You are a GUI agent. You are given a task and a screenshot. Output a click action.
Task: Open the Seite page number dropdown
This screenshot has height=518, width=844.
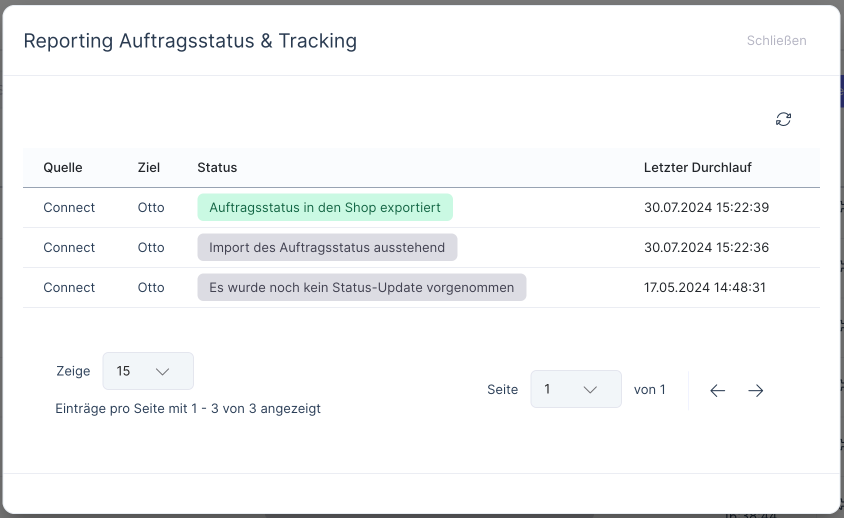(x=575, y=389)
